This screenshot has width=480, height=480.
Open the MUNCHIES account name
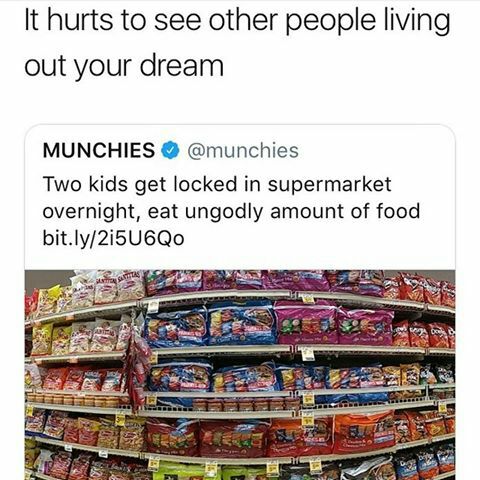[99, 150]
